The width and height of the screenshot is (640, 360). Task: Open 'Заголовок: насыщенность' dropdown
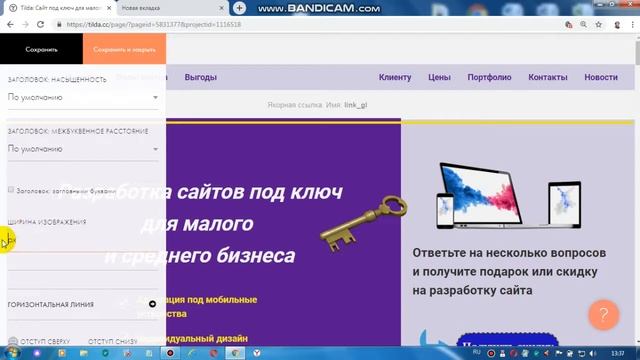point(83,97)
